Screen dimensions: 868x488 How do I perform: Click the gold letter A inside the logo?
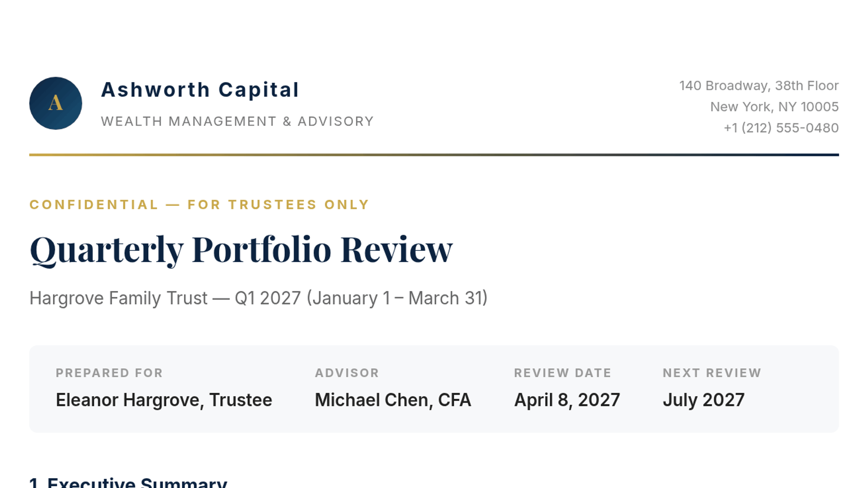(55, 103)
